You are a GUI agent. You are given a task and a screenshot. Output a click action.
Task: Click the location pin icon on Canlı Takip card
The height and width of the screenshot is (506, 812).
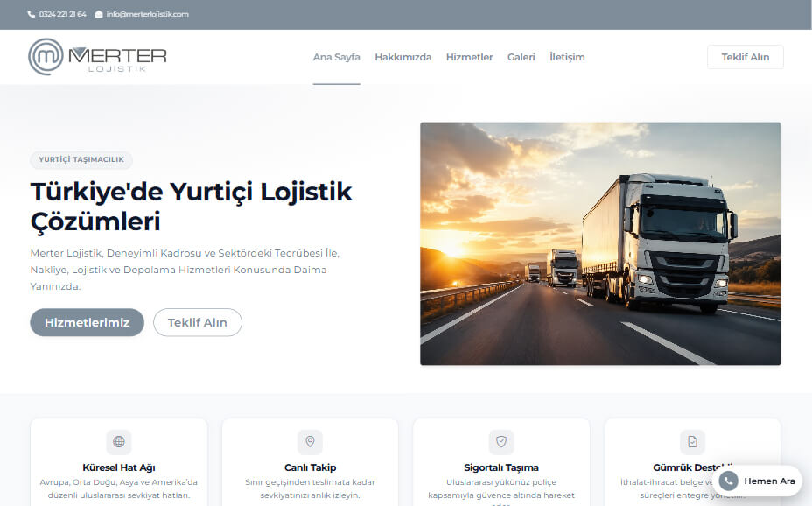click(x=310, y=442)
